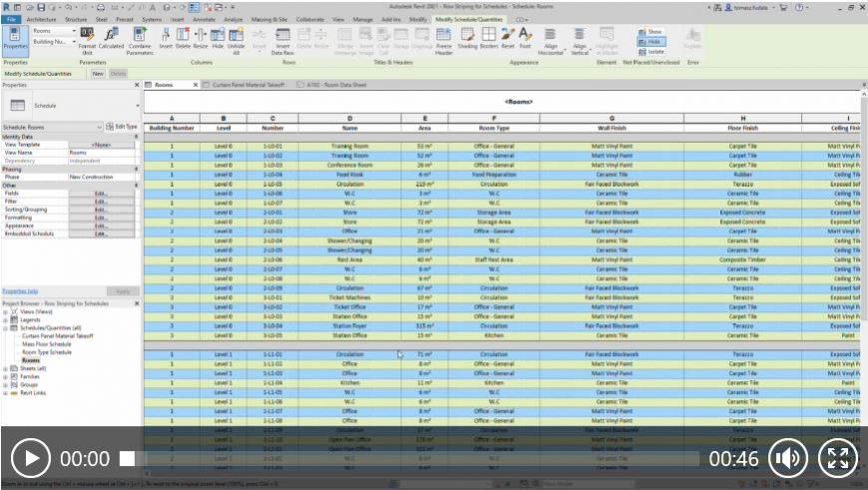Image resolution: width=868 pixels, height=490 pixels.
Task: Add a Calculated parameter
Action: pyautogui.click(x=112, y=39)
